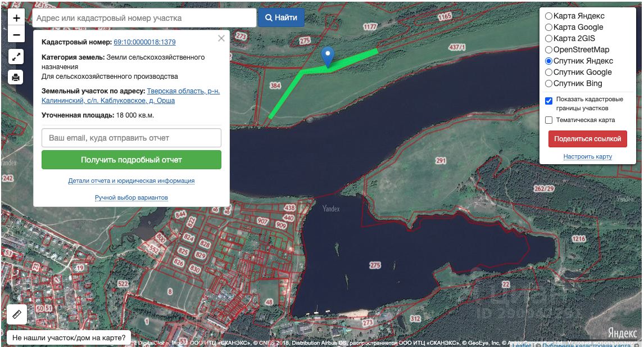Click parcel label 830 on map
This screenshot has width=644, height=347.
tap(194, 269)
